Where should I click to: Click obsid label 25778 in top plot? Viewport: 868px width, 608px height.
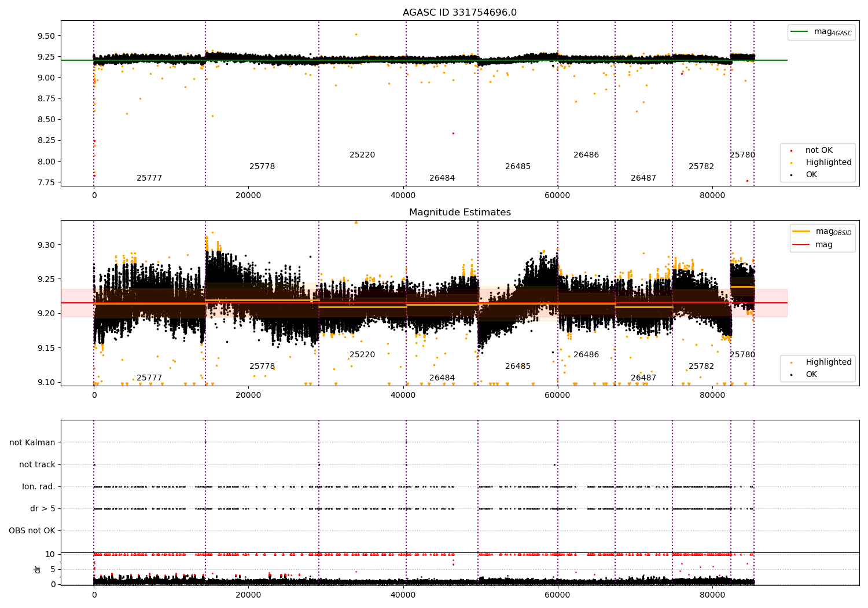click(x=262, y=167)
